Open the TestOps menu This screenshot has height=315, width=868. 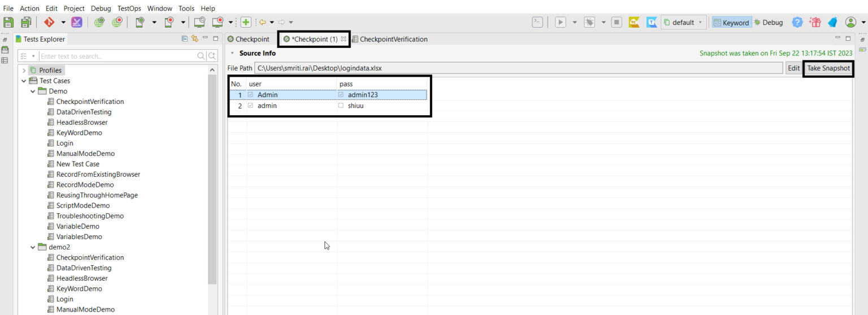pos(129,8)
